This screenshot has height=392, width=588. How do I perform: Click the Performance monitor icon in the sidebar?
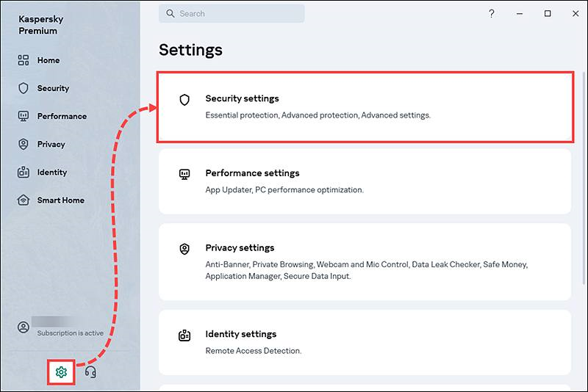pos(24,116)
